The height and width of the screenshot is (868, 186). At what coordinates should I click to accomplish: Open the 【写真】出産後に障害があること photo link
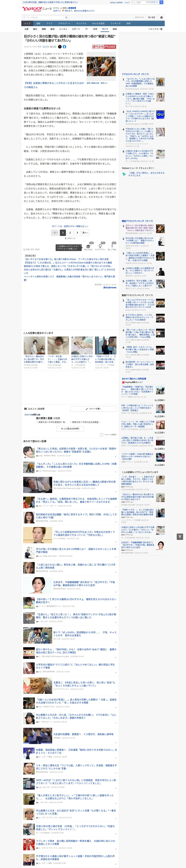[54, 85]
